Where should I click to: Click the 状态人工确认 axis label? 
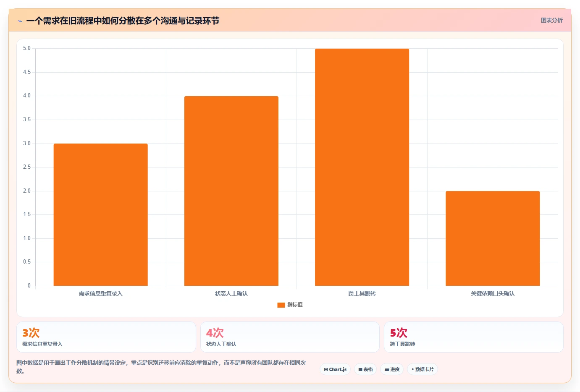click(231, 293)
